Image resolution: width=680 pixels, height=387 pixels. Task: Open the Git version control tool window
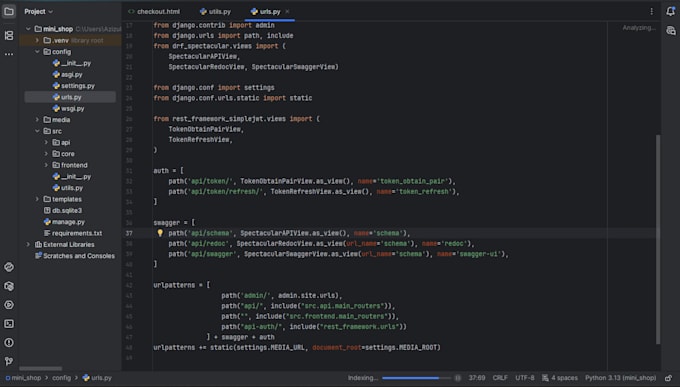(9, 361)
